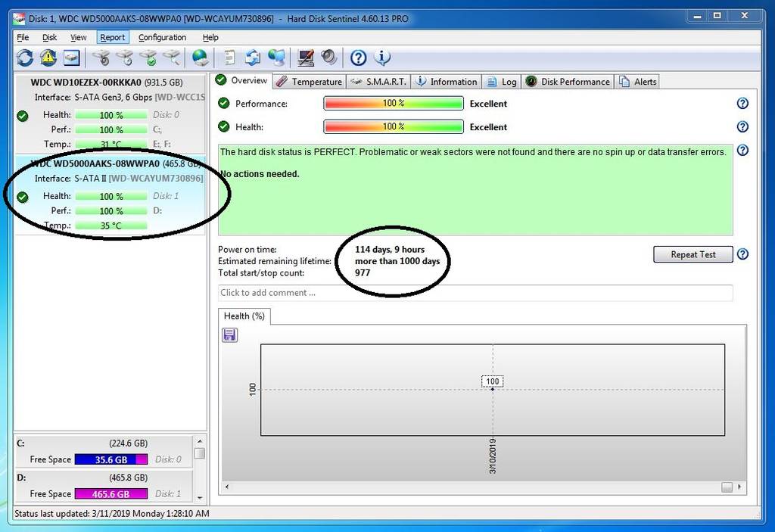The height and width of the screenshot is (532, 775).
Task: Click the Repeat Test button
Action: (x=693, y=254)
